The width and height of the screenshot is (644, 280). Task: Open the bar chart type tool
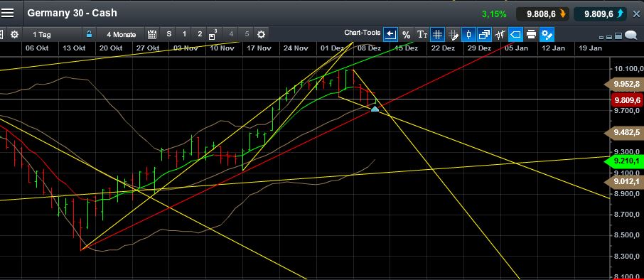tap(500, 35)
